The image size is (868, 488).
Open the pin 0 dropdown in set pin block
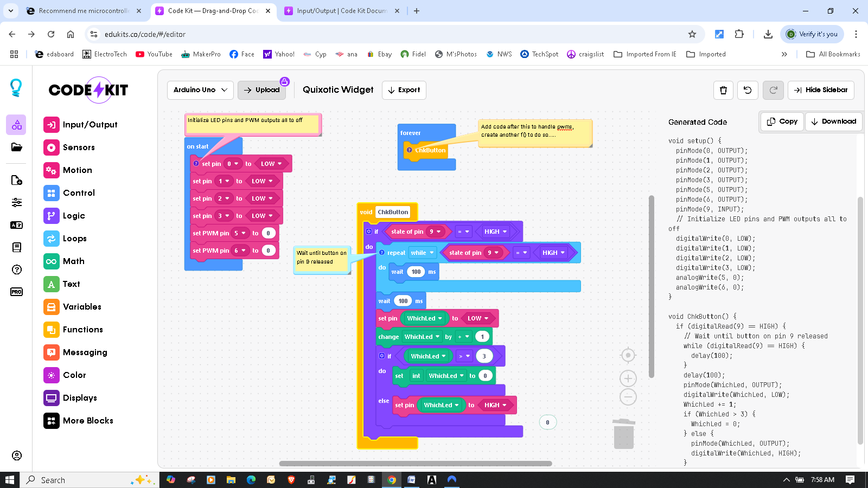click(x=232, y=164)
